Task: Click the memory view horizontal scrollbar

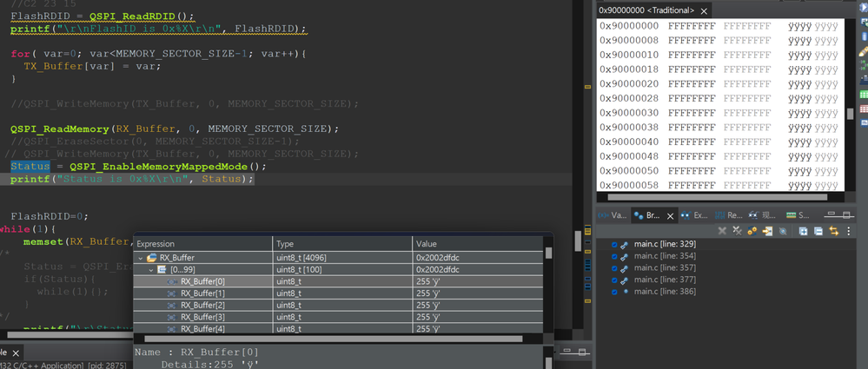Action: click(718, 197)
